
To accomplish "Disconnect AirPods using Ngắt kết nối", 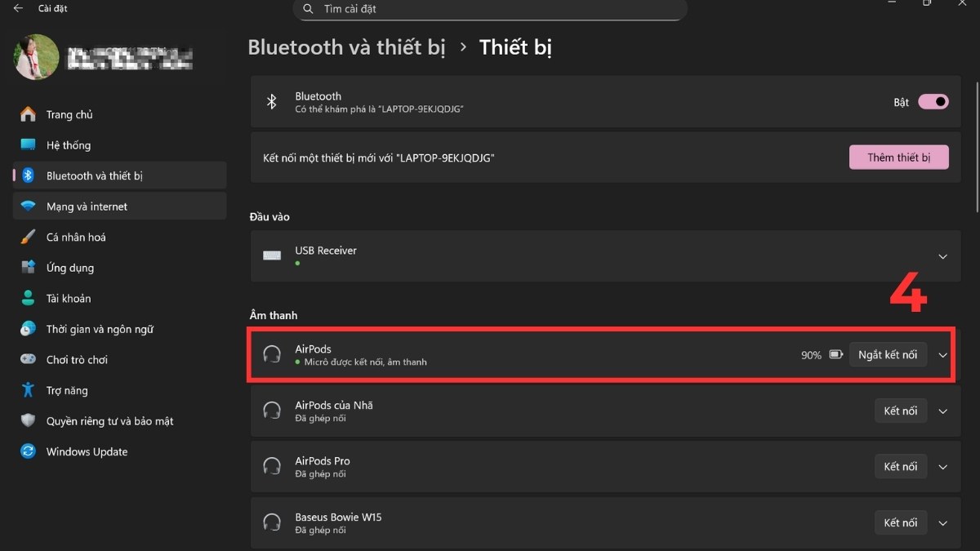I will point(888,354).
